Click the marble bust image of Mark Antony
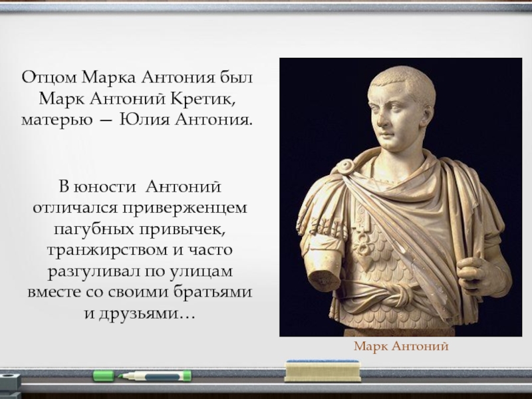The width and height of the screenshot is (532, 399). tap(400, 197)
